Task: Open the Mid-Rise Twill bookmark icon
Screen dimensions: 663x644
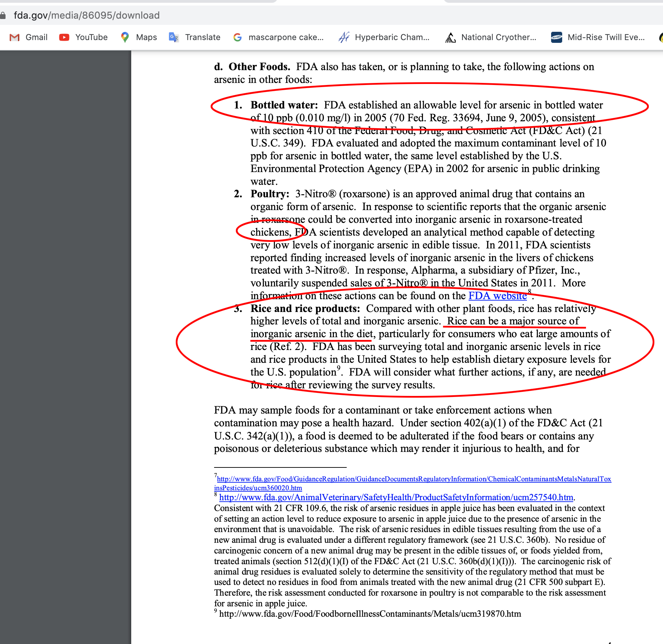Action: coord(557,37)
